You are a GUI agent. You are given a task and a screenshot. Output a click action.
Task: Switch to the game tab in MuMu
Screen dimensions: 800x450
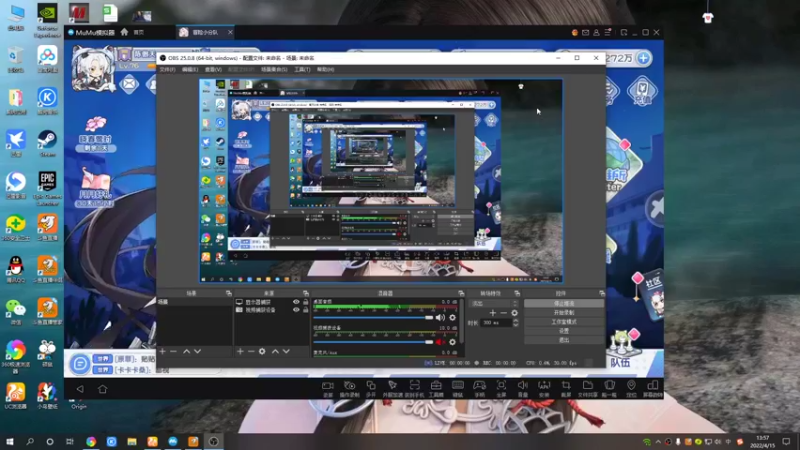point(205,32)
